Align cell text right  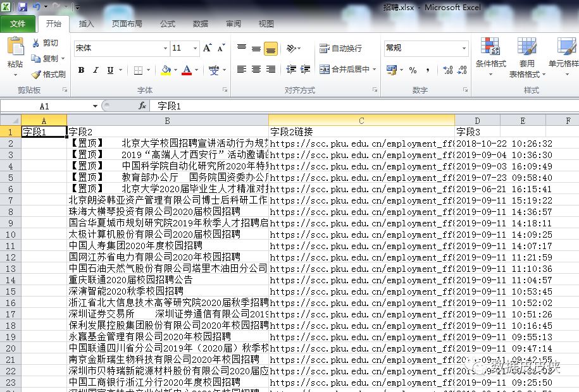click(x=271, y=70)
